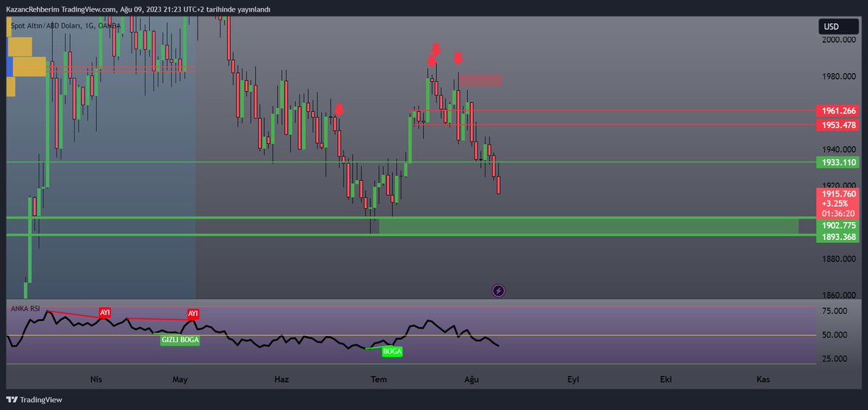The width and height of the screenshot is (868, 410).
Task: Open the TradingView logo link
Action: 35,400
